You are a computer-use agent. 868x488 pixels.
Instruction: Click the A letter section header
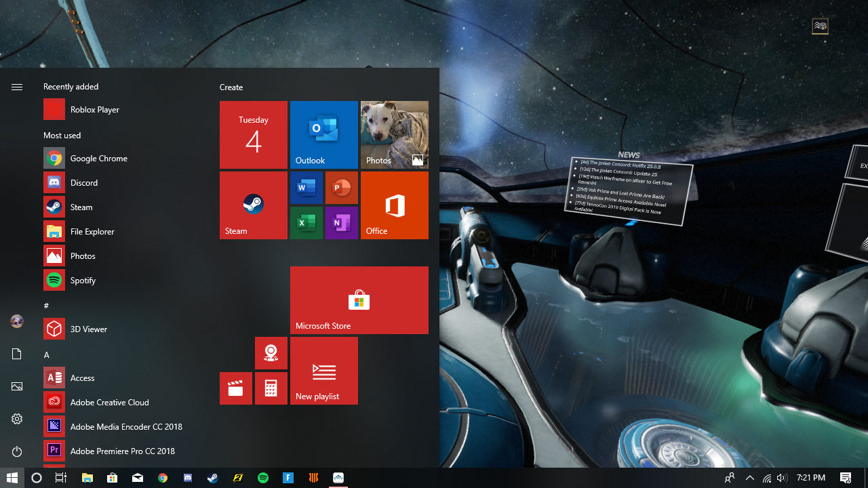point(47,354)
